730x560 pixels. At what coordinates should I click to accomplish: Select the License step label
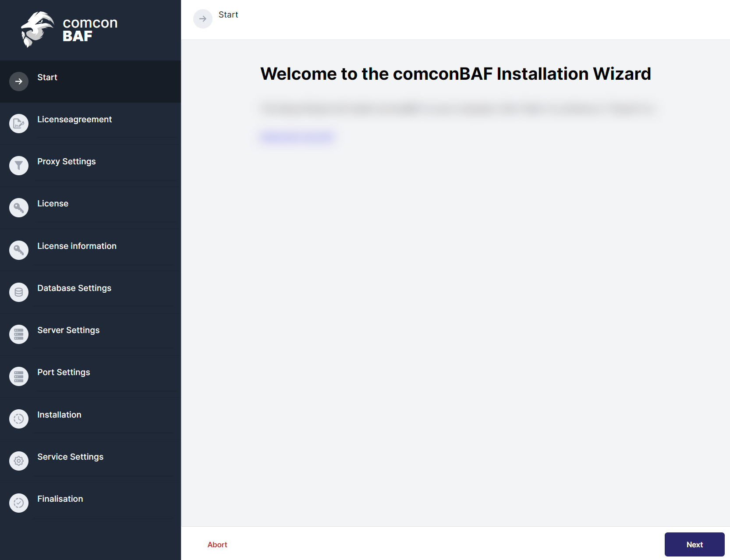click(x=53, y=203)
